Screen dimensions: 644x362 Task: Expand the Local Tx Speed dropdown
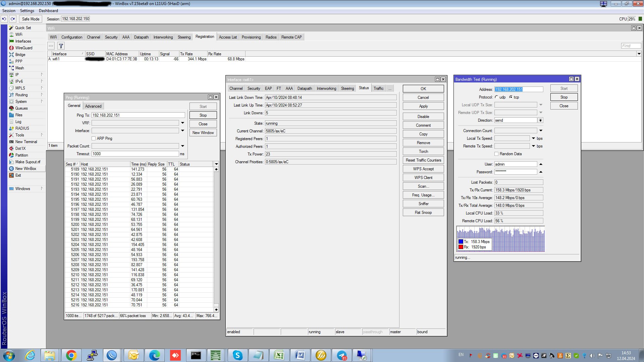[x=533, y=138]
